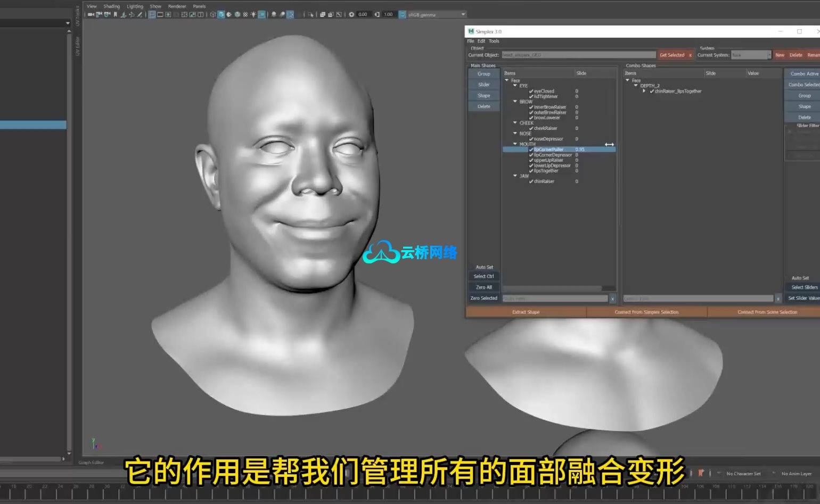Open the Tools menu in Simplex
The image size is (820, 504).
(494, 41)
